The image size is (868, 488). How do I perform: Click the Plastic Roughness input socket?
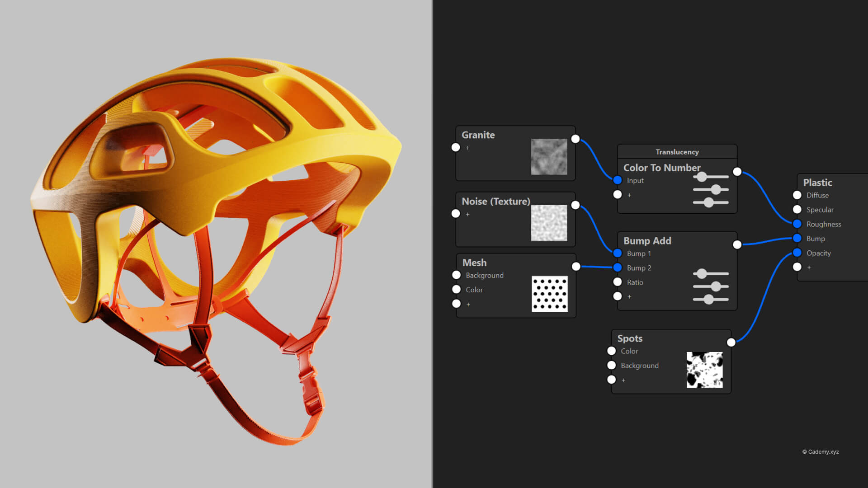coord(797,224)
